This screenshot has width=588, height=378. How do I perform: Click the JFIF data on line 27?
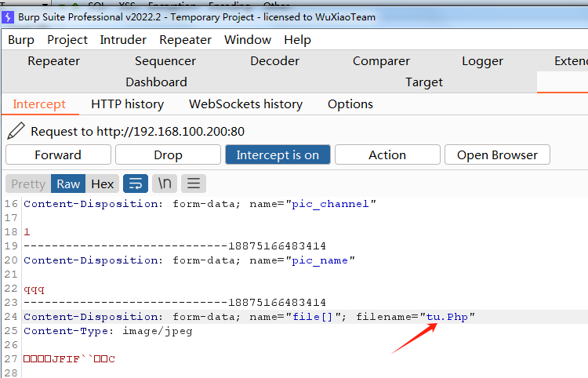tap(69, 359)
